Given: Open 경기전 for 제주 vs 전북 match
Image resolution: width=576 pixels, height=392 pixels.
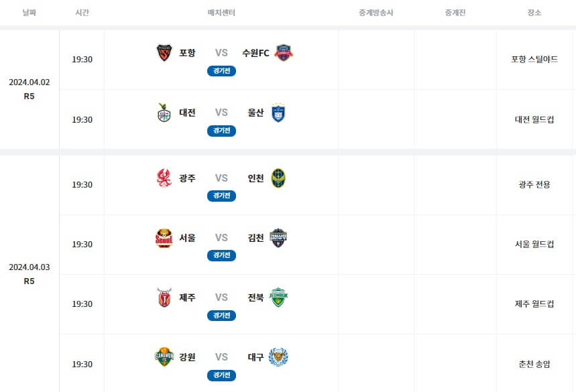Looking at the screenshot, I should click(x=221, y=316).
